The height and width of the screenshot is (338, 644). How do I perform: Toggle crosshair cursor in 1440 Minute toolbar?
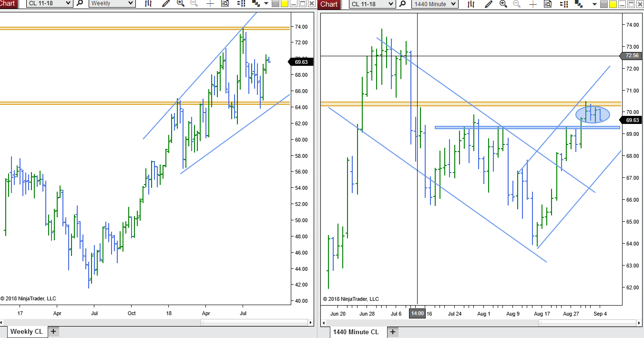coord(533,4)
